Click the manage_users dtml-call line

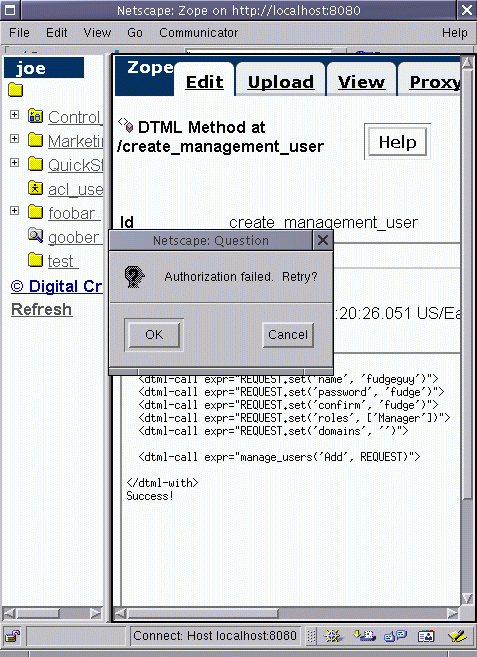tap(280, 456)
